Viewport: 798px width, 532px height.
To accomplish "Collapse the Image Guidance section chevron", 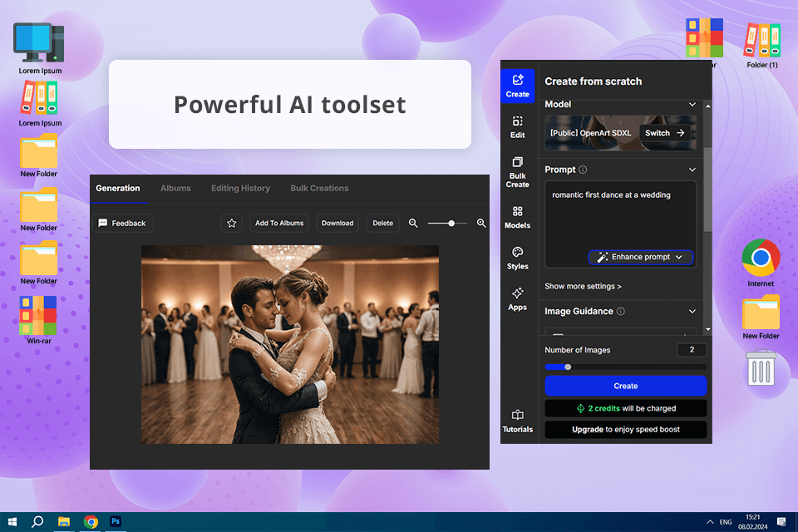I will pyautogui.click(x=692, y=311).
